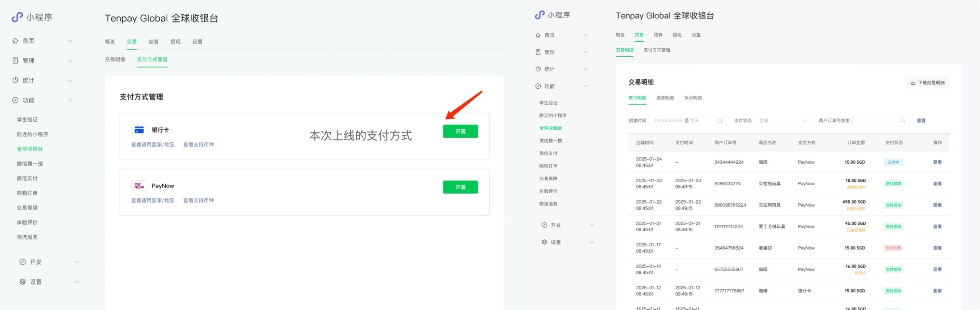Click 开通 button for PayNow
Screen dimensions: 980x310
click(x=460, y=187)
